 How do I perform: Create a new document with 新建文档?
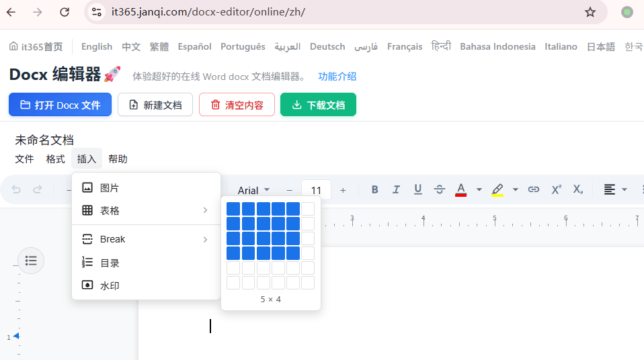[x=155, y=105]
